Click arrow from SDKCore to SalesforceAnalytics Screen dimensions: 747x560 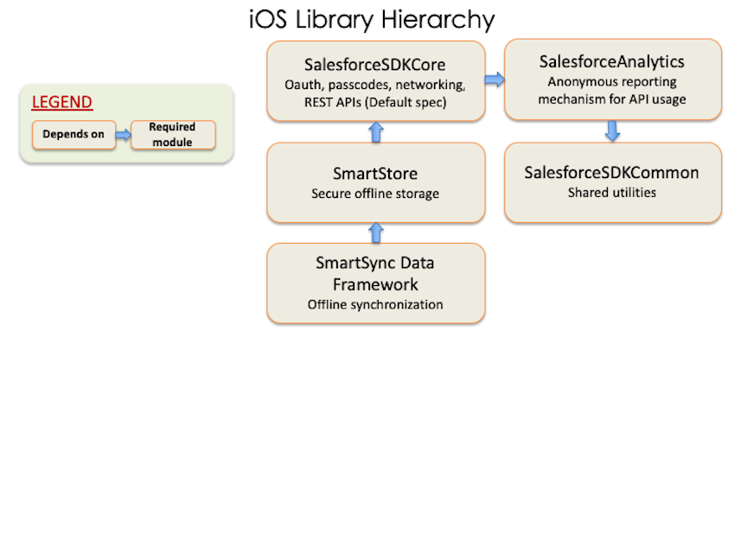pos(495,79)
